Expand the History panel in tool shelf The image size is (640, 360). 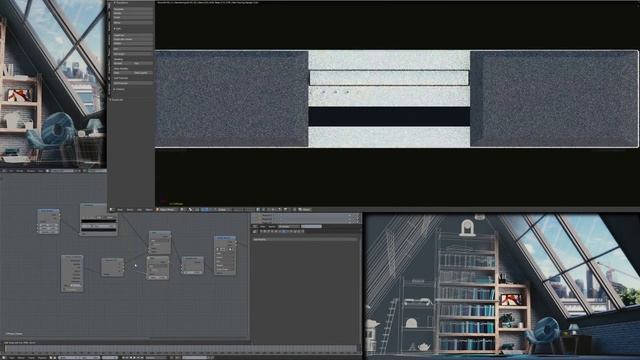pos(119,89)
